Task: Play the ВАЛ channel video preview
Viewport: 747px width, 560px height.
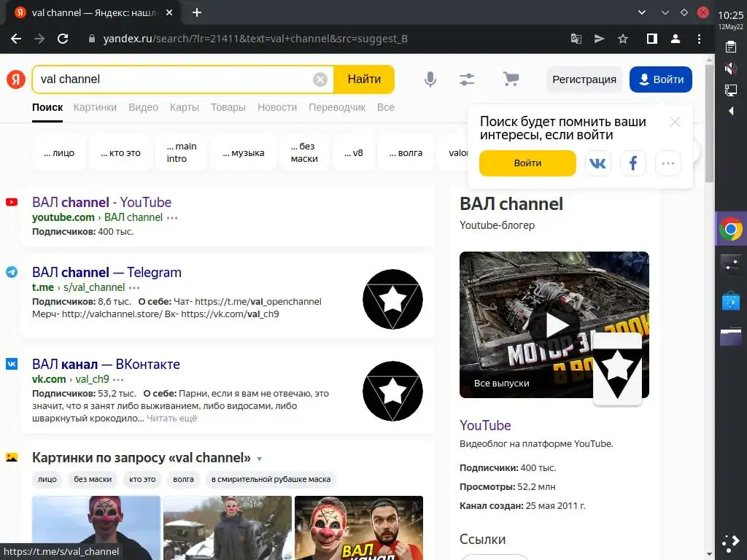Action: [556, 326]
